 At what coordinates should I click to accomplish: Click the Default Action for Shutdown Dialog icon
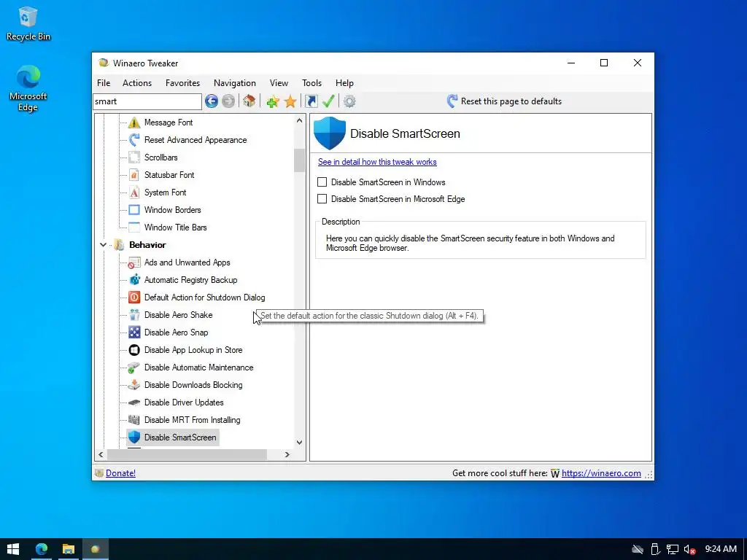coord(134,297)
